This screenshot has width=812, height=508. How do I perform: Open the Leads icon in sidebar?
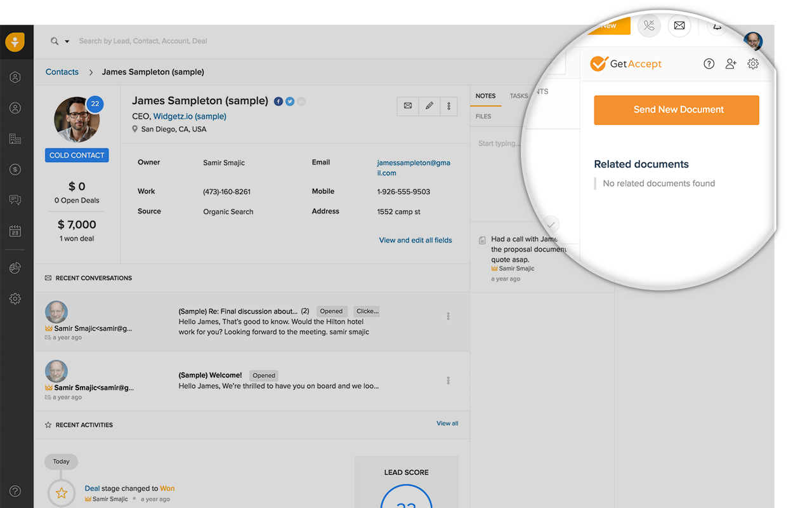[x=15, y=77]
